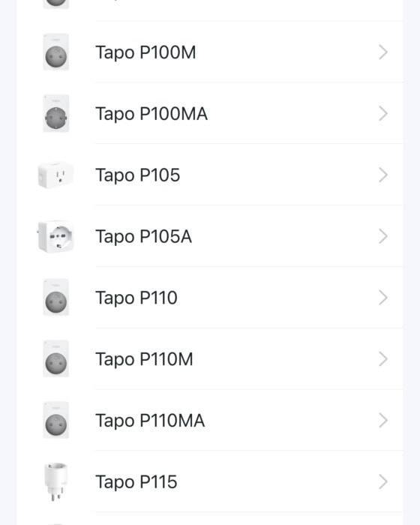Open chevron next to Tapo P100M
The width and height of the screenshot is (420, 525).
[x=383, y=52]
